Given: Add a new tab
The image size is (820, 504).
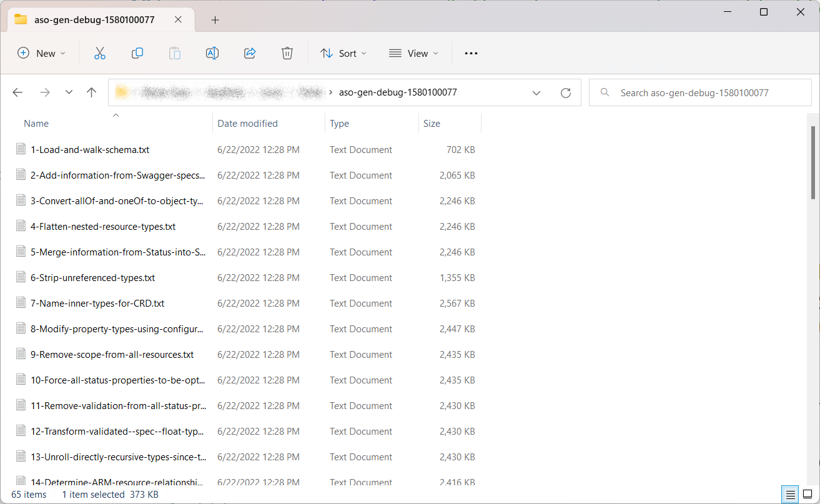Looking at the screenshot, I should [215, 20].
